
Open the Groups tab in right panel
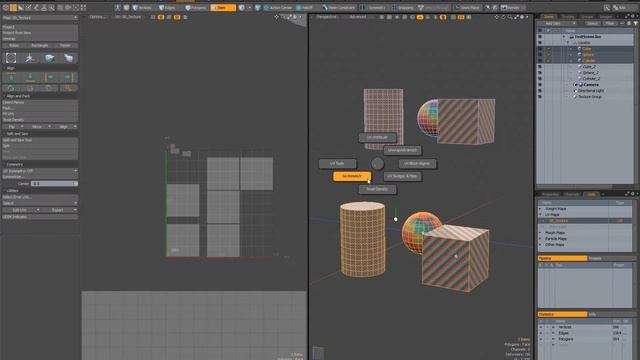coord(587,17)
